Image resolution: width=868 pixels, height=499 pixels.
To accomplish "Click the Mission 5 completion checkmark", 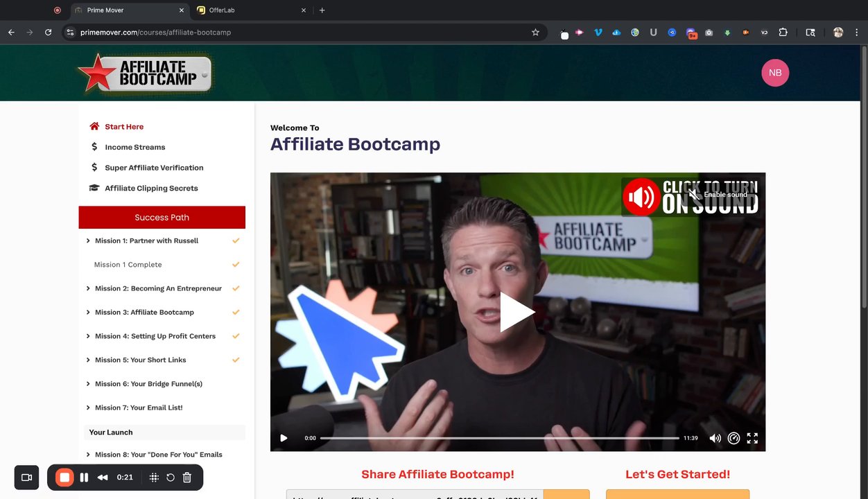I will (236, 360).
